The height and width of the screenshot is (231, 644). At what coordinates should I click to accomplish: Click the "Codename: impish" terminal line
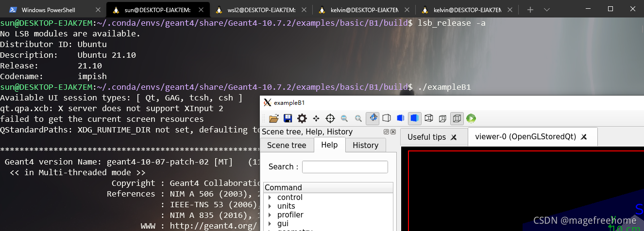(53, 76)
